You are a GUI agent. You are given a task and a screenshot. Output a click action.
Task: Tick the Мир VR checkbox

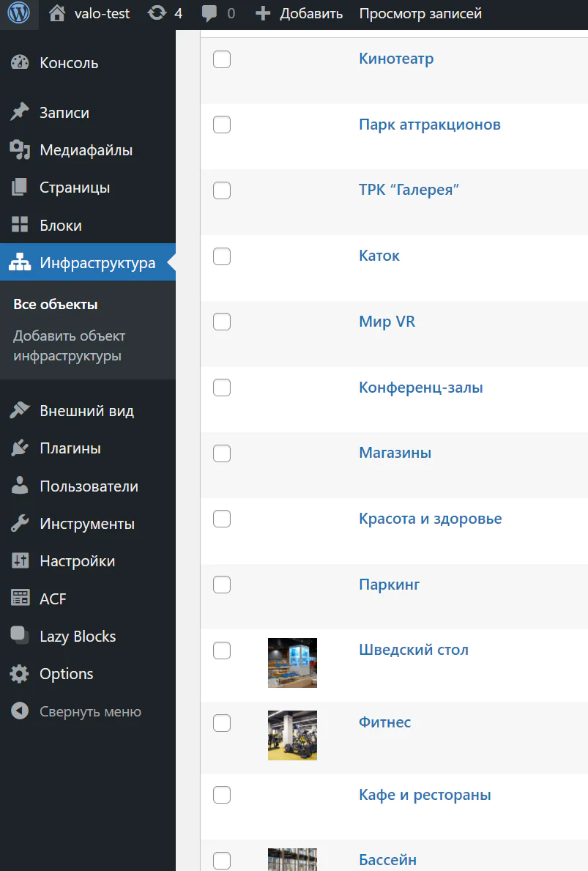pyautogui.click(x=222, y=322)
